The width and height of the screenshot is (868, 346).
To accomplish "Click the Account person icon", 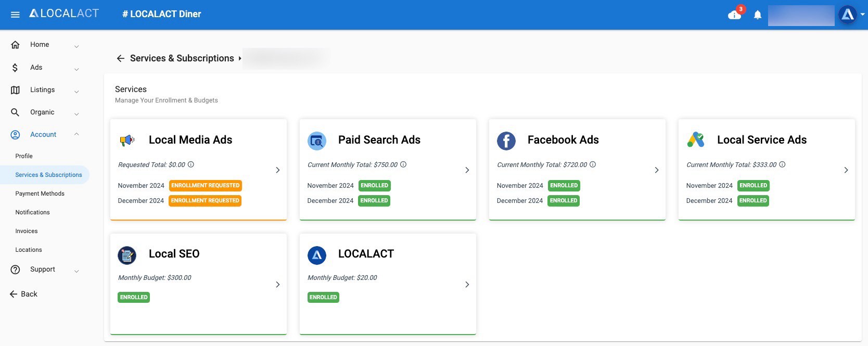I will pyautogui.click(x=15, y=135).
